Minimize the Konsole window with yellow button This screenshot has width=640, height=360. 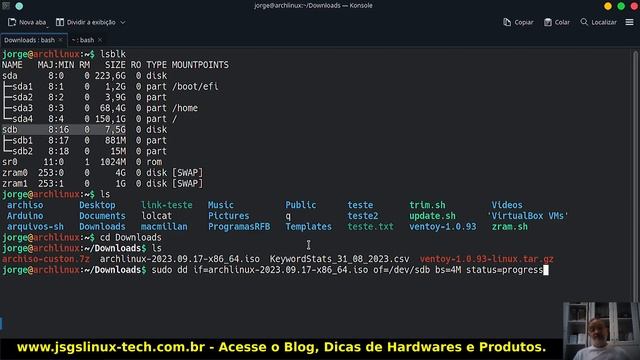[x=608, y=6]
